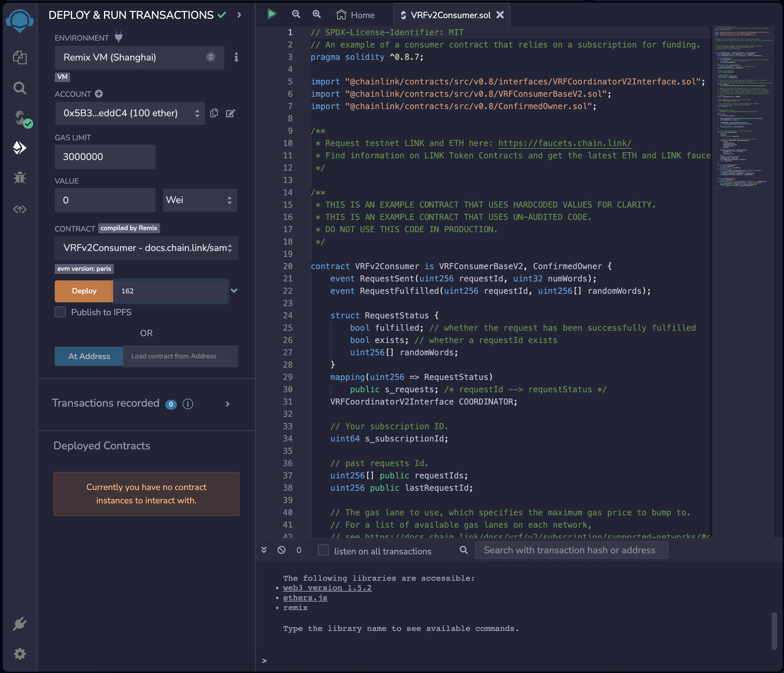Copy the account address to clipboard
784x673 pixels.
[214, 113]
